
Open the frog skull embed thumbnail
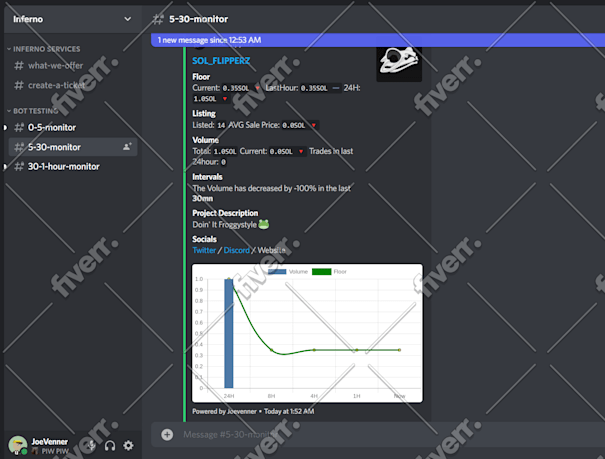pos(399,64)
